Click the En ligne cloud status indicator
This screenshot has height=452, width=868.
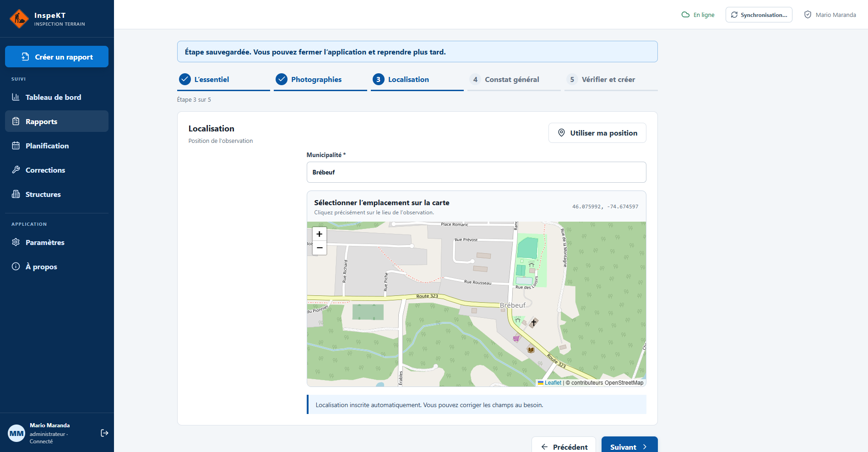pyautogui.click(x=698, y=15)
